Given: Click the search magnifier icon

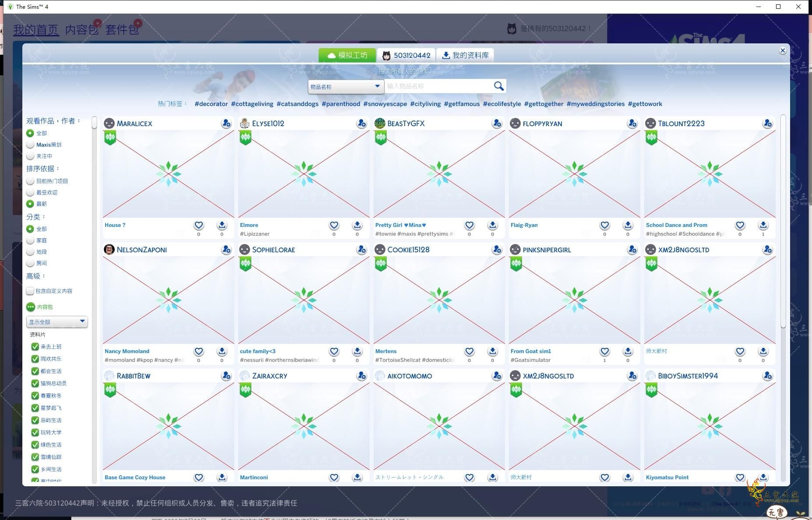Looking at the screenshot, I should pos(498,86).
